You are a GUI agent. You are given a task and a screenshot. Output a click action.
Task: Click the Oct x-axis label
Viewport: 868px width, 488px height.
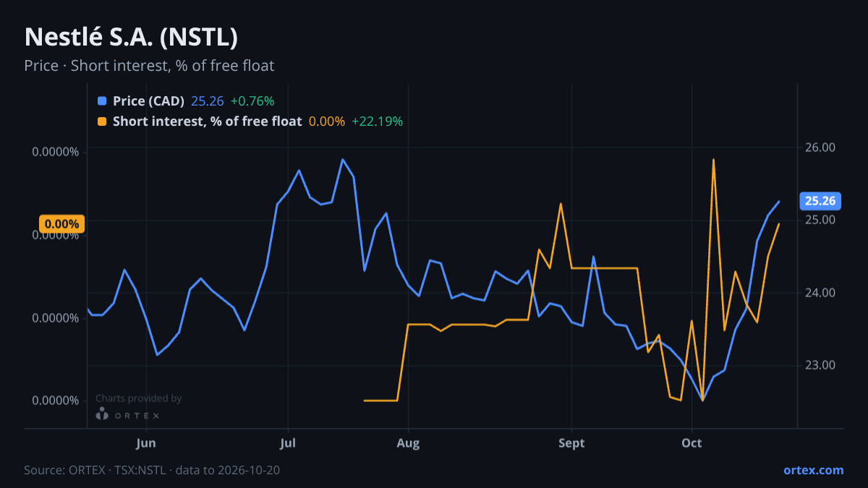click(x=692, y=442)
